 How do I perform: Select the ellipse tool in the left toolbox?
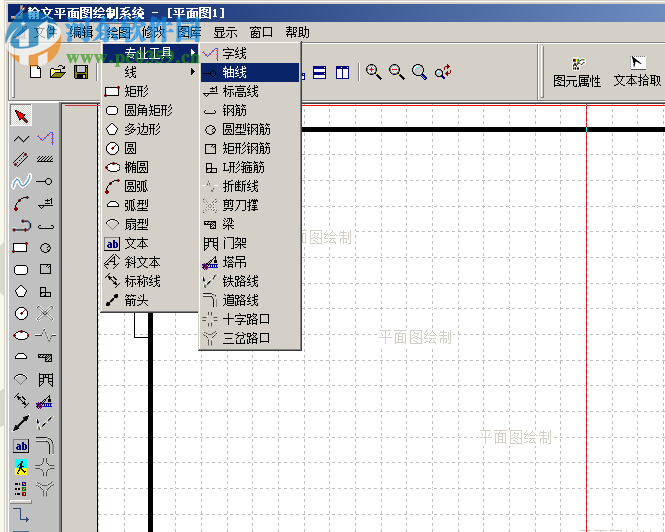(x=21, y=335)
